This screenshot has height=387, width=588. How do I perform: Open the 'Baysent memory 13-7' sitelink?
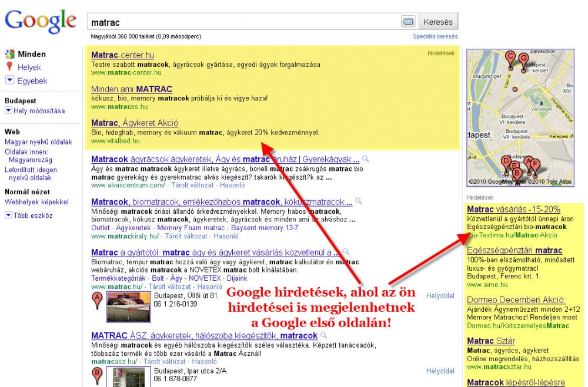coord(265,228)
